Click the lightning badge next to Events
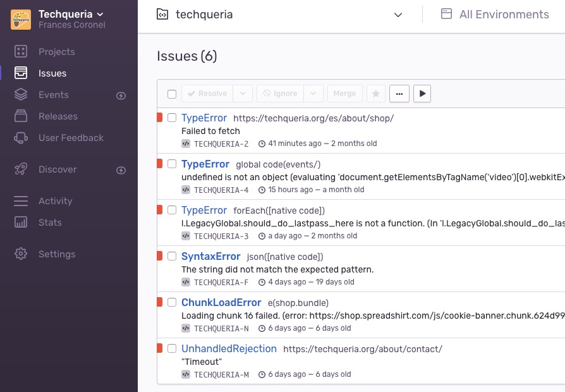The height and width of the screenshot is (392, 565). click(121, 95)
